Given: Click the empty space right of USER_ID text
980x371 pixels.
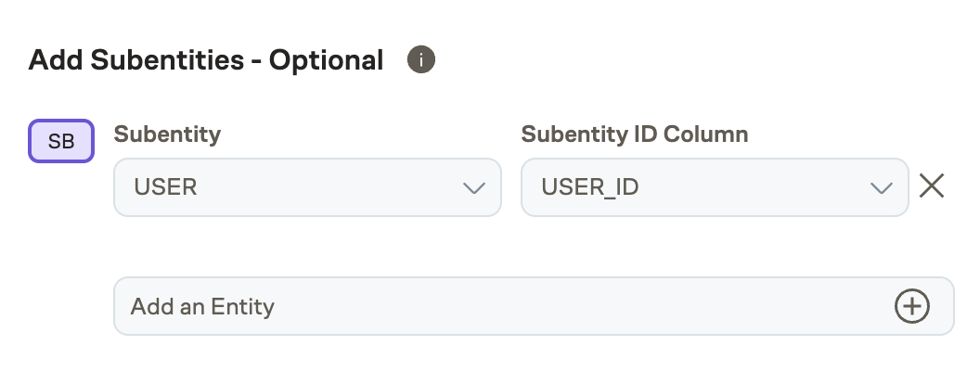Looking at the screenshot, I should pyautogui.click(x=752, y=187).
